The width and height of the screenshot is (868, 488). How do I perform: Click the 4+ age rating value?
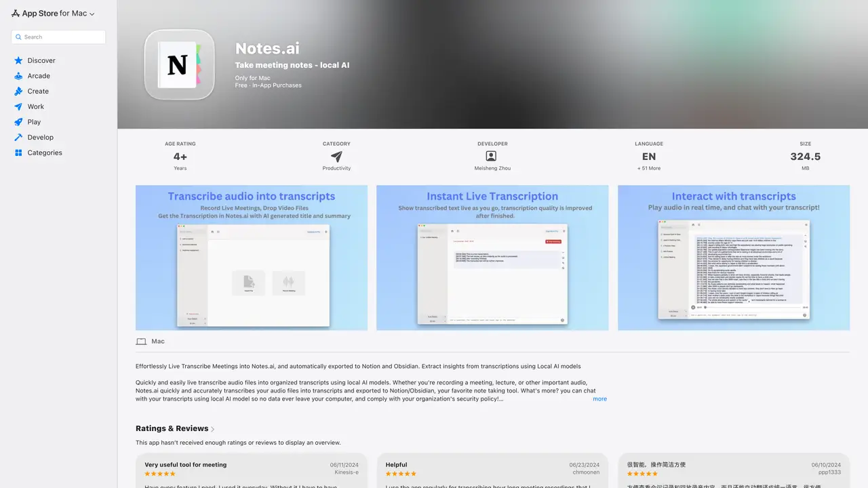point(180,157)
